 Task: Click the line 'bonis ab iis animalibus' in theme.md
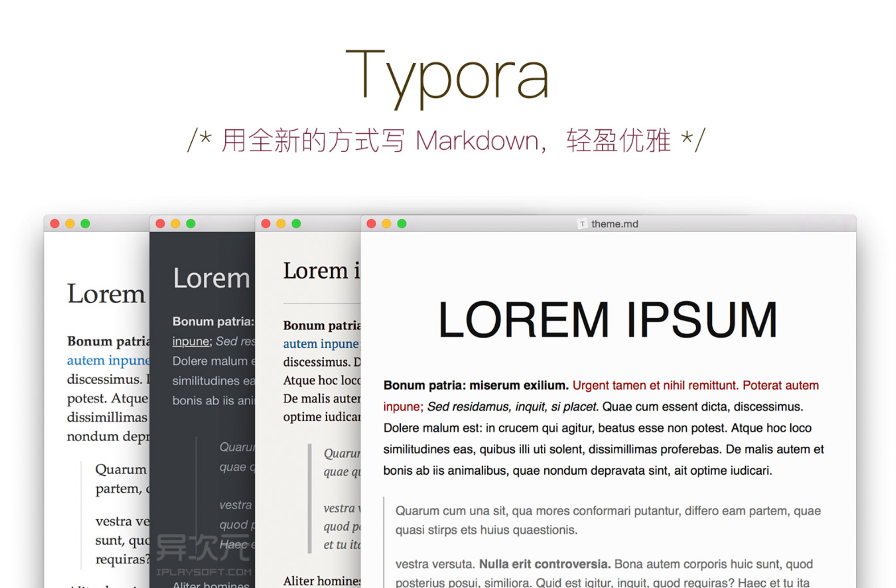click(x=577, y=470)
